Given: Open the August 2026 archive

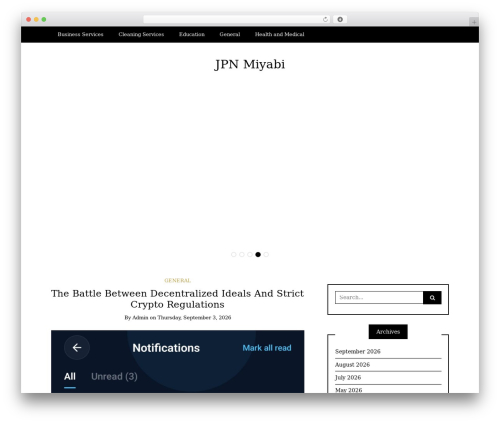Looking at the screenshot, I should [x=352, y=364].
